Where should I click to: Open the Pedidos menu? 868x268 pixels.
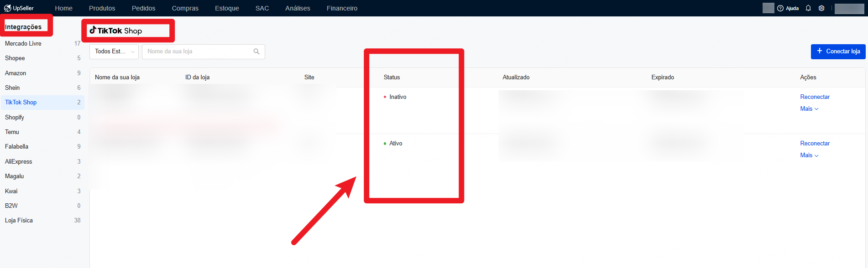point(143,8)
